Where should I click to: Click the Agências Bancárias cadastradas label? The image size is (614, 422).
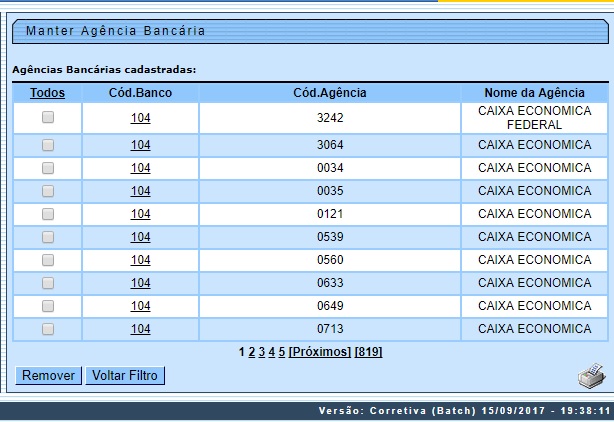pos(104,70)
